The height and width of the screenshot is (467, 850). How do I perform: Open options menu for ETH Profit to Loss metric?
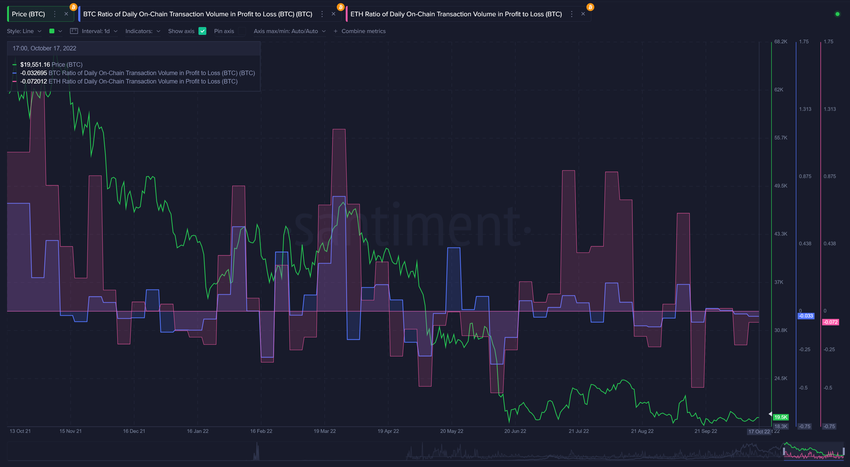pos(575,16)
